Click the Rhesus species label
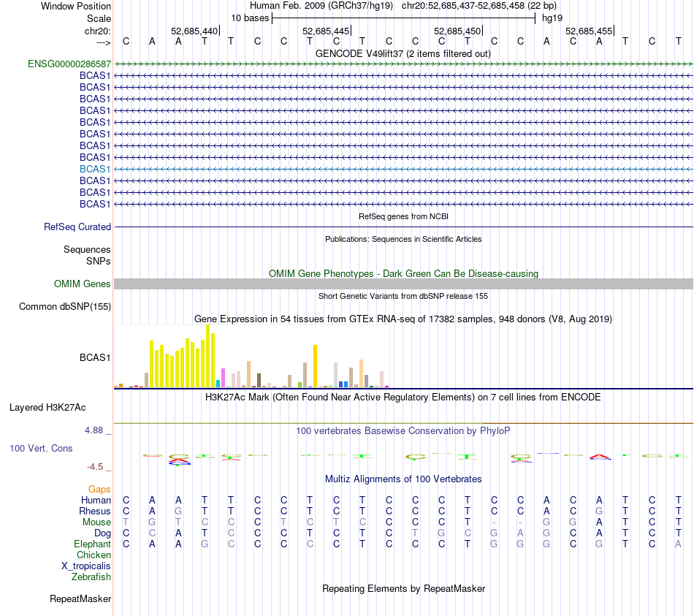The width and height of the screenshot is (694, 616). (95, 511)
